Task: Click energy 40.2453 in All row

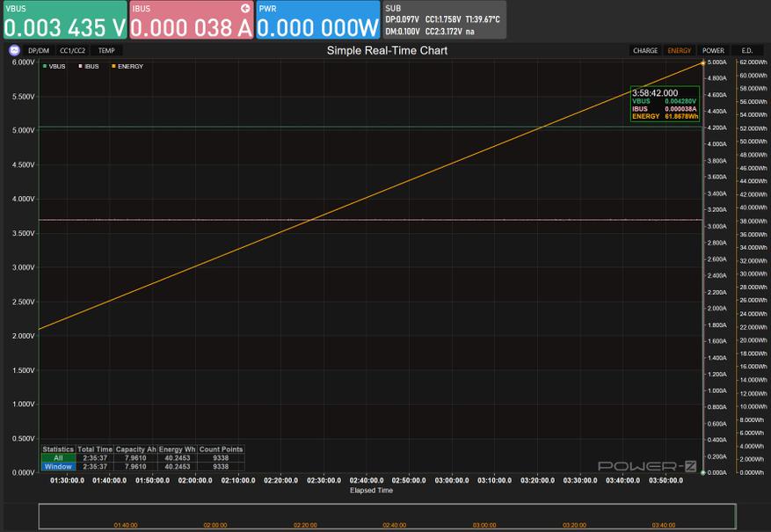Action: [177, 458]
